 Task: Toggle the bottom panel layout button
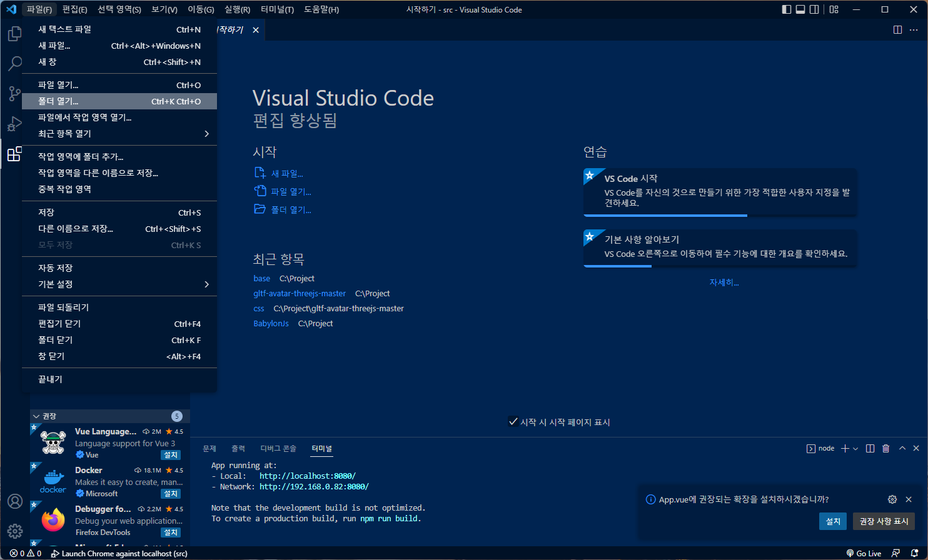point(800,9)
